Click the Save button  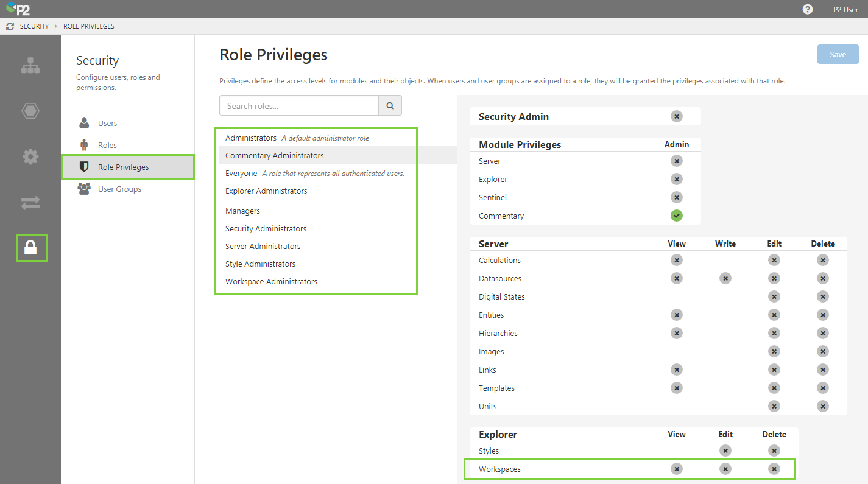838,54
